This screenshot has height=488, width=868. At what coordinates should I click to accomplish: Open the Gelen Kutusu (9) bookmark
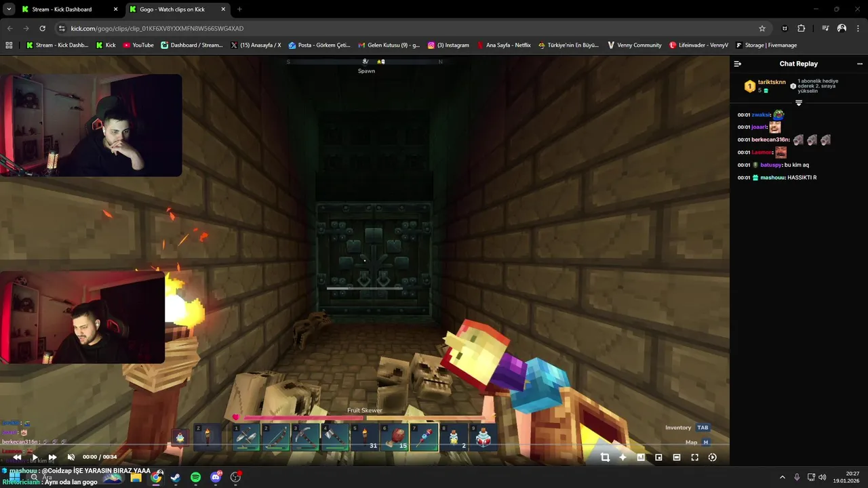point(389,45)
